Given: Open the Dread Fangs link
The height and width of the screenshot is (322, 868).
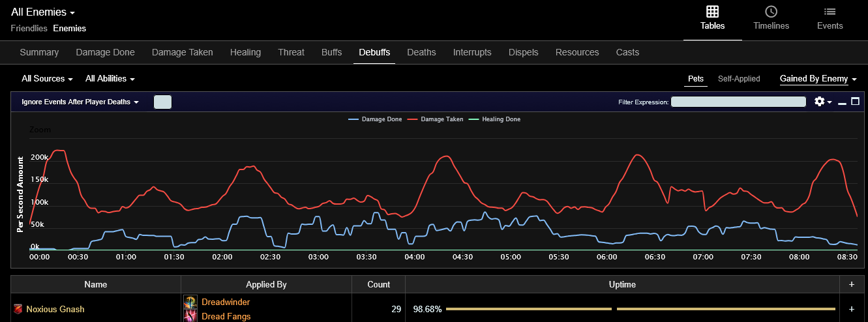Looking at the screenshot, I should pyautogui.click(x=226, y=317).
